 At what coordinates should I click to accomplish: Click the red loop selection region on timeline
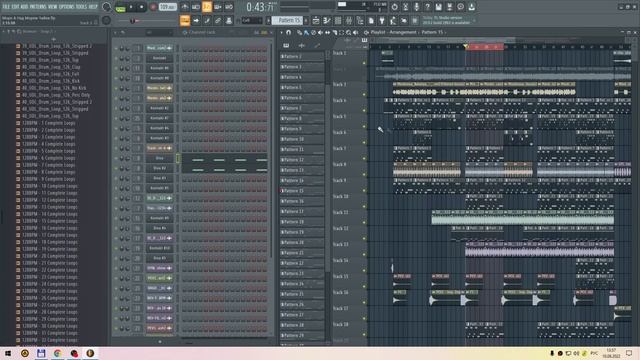[x=485, y=47]
